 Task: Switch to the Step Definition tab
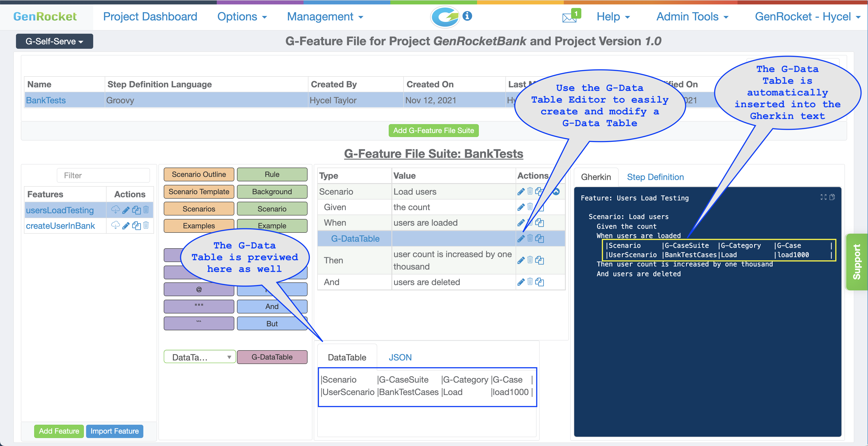pos(655,177)
